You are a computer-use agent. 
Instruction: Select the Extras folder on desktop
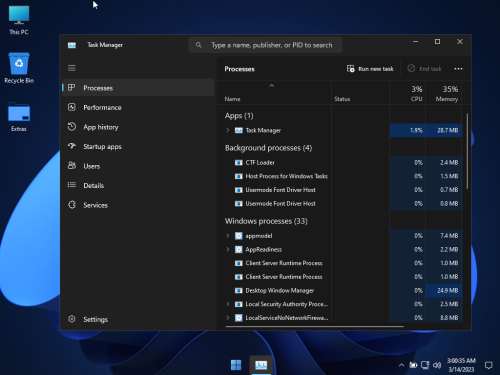(19, 117)
